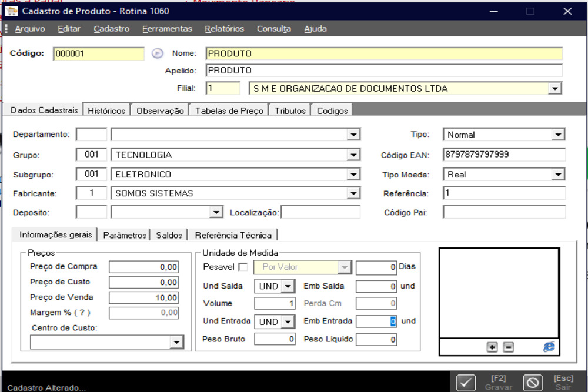
Task: Click the Apelido input field
Action: 384,71
